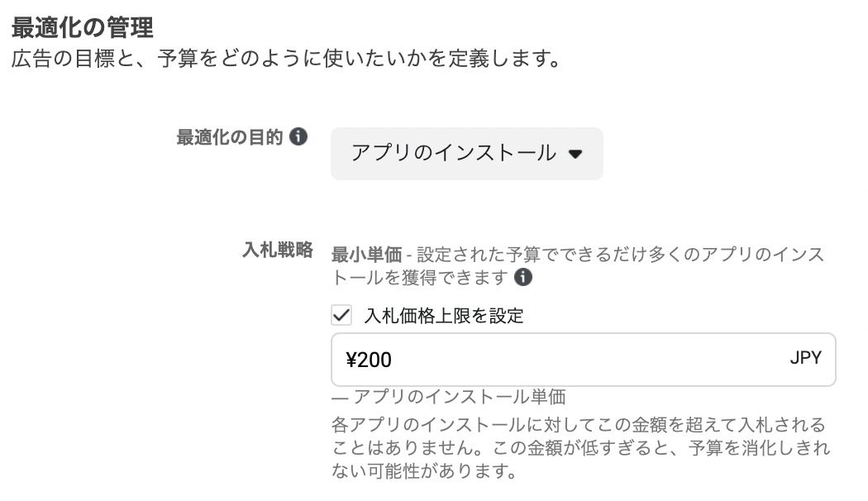Click the caret arrow in the optimization dropdown
Screen dimensions: 868x501
[576, 154]
